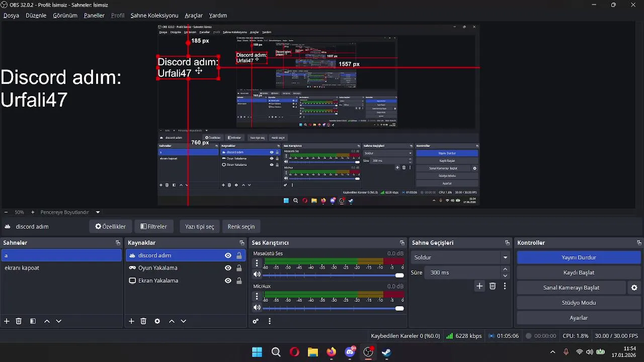This screenshot has width=644, height=362.
Task: Mute Masaüstü Ses speaker icon
Action: coord(257,275)
